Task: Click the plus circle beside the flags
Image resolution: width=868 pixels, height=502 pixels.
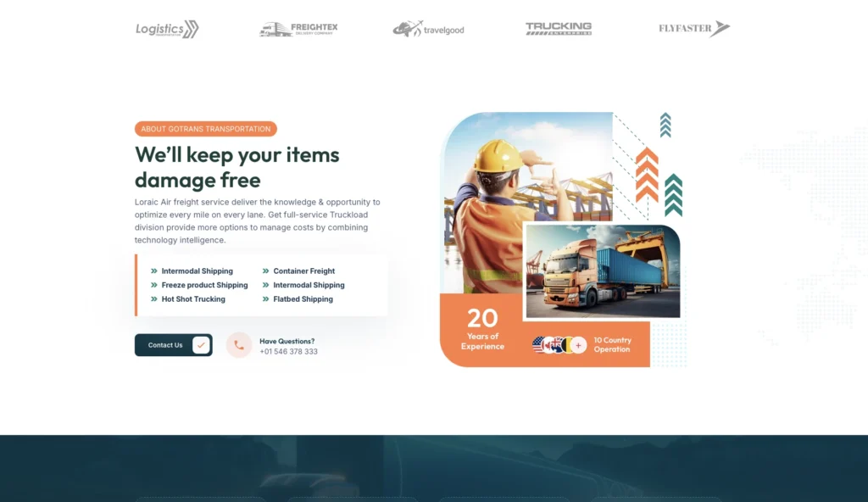Action: tap(578, 345)
